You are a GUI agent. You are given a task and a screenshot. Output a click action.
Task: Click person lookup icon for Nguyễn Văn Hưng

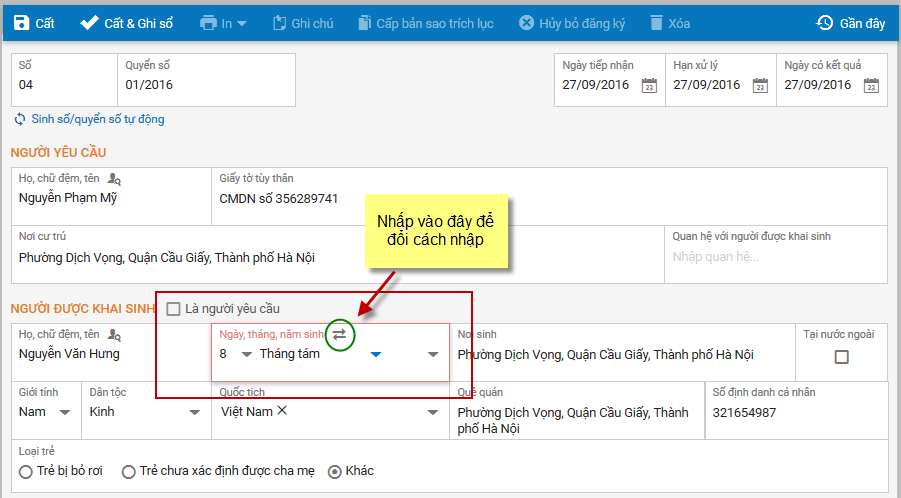[x=114, y=335]
